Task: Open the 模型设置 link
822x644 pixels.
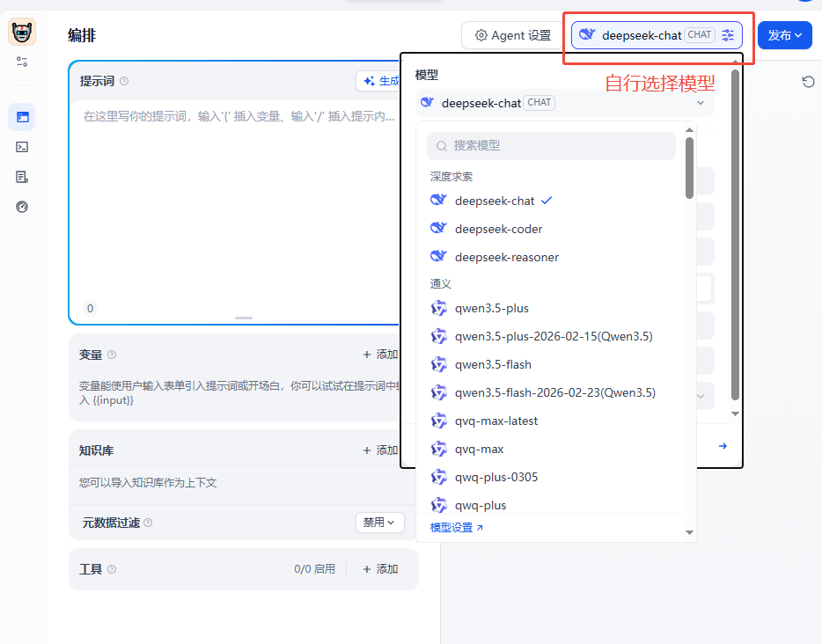Action: (x=457, y=528)
